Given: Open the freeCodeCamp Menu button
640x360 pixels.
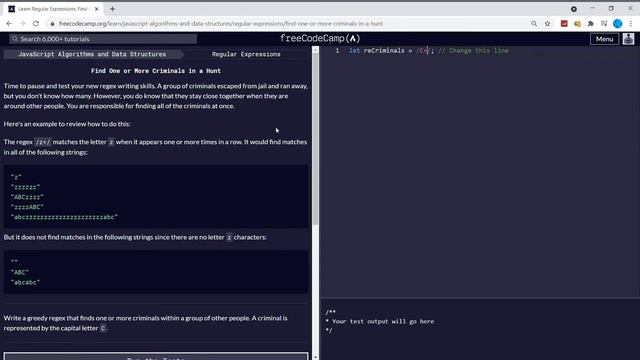Looking at the screenshot, I should click(x=604, y=39).
